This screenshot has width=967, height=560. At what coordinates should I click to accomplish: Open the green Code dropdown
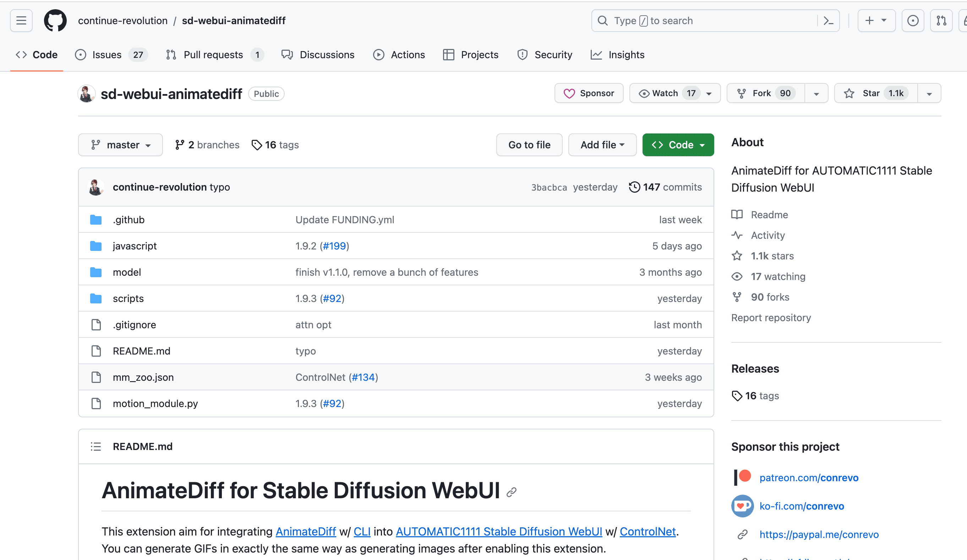pyautogui.click(x=678, y=145)
